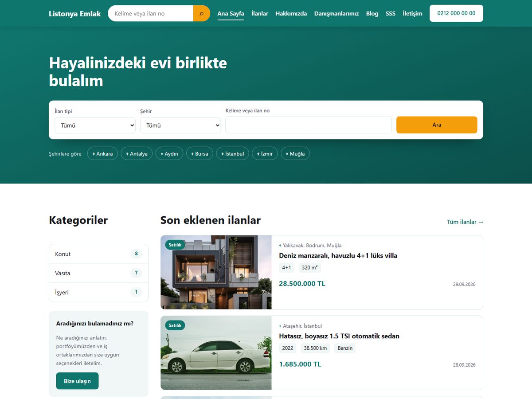Open the white sedan listing thumbnail
The width and height of the screenshot is (532, 399).
tap(216, 353)
